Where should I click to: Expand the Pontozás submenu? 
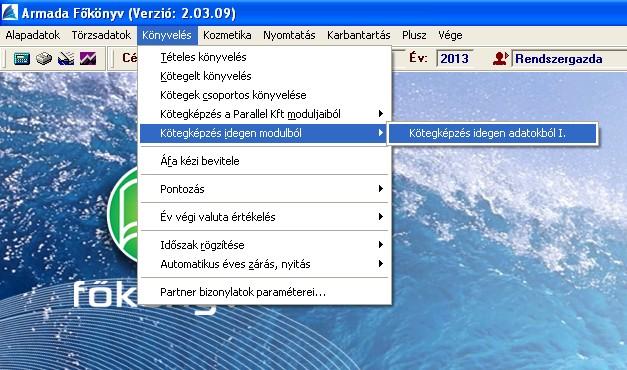(264, 189)
